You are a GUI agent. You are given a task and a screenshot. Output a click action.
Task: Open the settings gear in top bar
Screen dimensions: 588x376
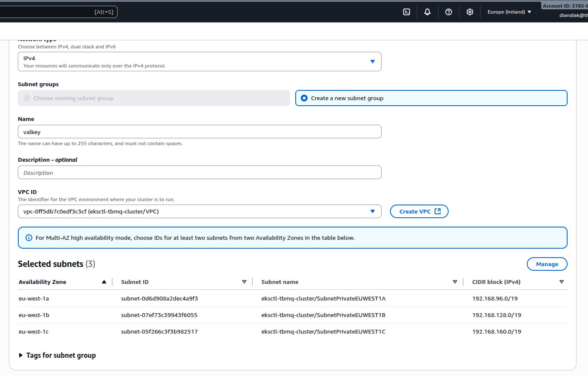click(470, 12)
